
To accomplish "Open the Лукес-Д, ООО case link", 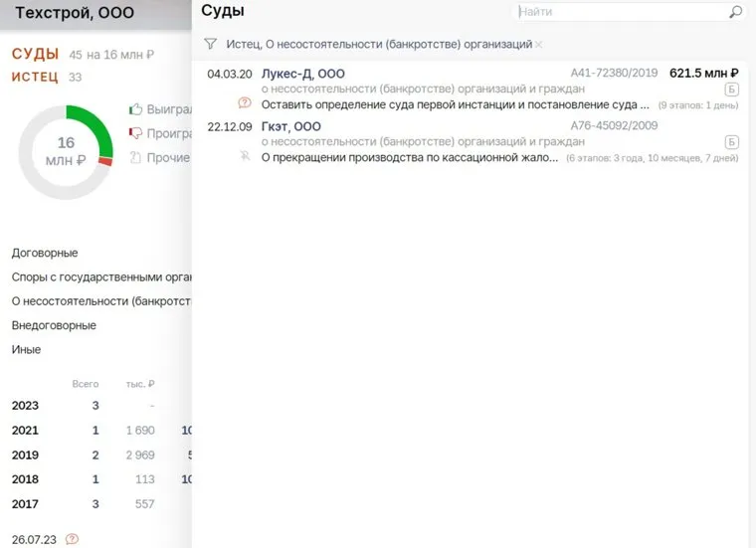I will (x=302, y=74).
